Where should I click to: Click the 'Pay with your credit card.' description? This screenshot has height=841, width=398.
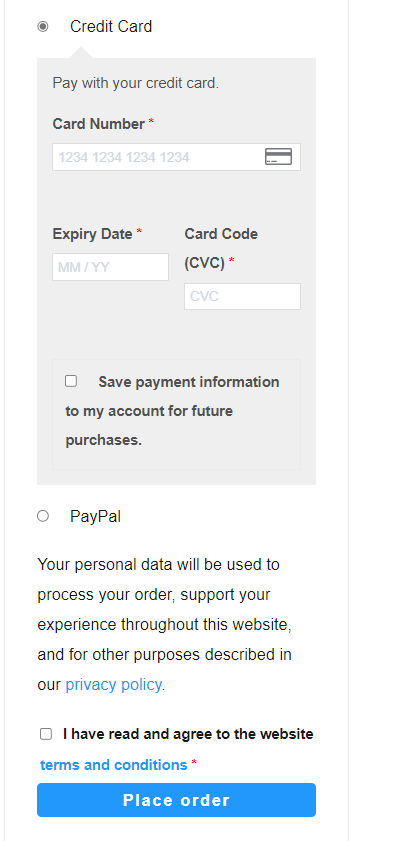tap(136, 83)
